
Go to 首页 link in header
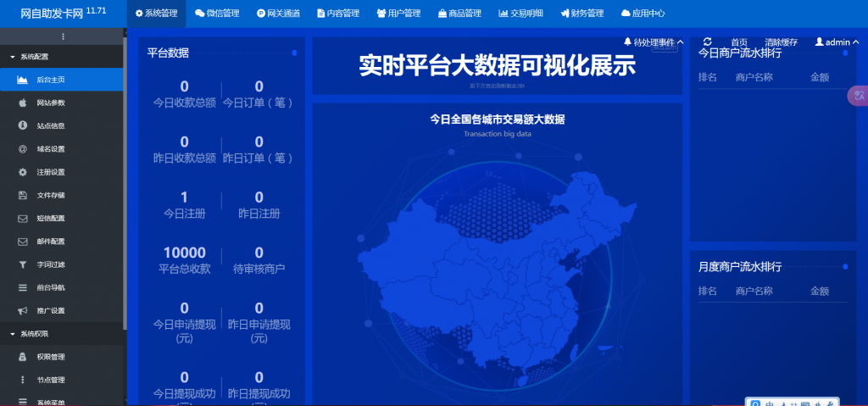click(739, 42)
